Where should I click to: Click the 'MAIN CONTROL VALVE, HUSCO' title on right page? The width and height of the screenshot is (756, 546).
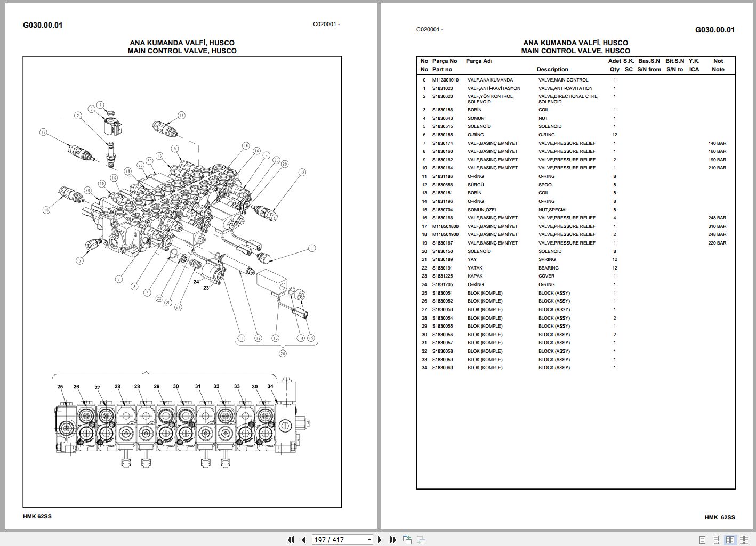click(x=575, y=51)
